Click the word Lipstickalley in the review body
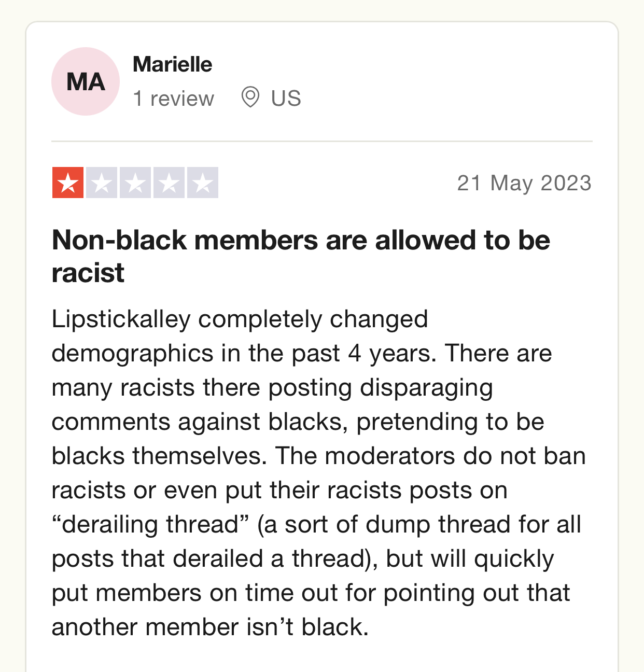The image size is (644, 672). click(121, 320)
